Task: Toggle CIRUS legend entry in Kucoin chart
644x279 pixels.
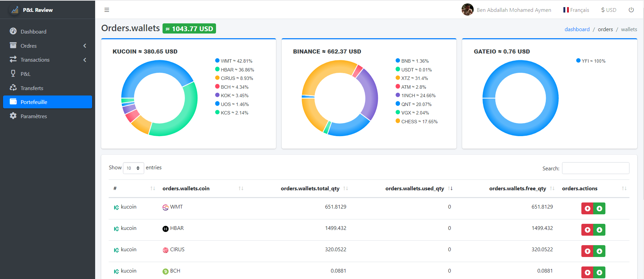Action: click(234, 78)
